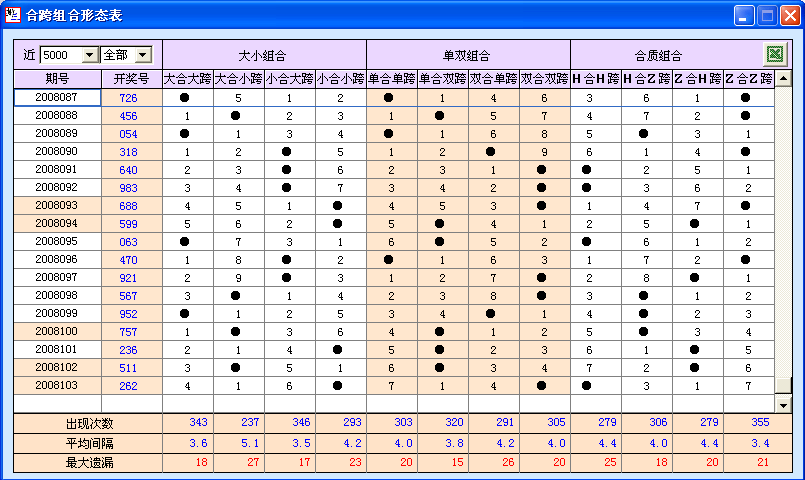Close the 合跨组合形态表 window
The image size is (805, 480).
tap(789, 15)
